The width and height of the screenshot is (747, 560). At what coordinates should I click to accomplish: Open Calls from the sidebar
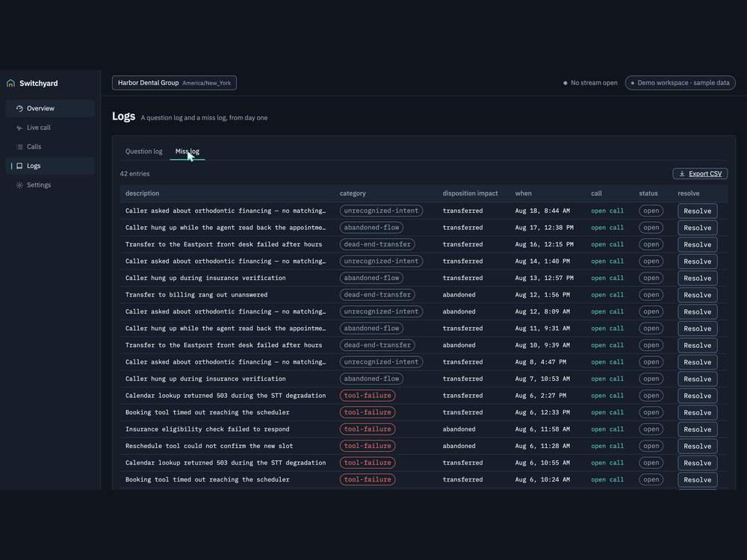50,146
